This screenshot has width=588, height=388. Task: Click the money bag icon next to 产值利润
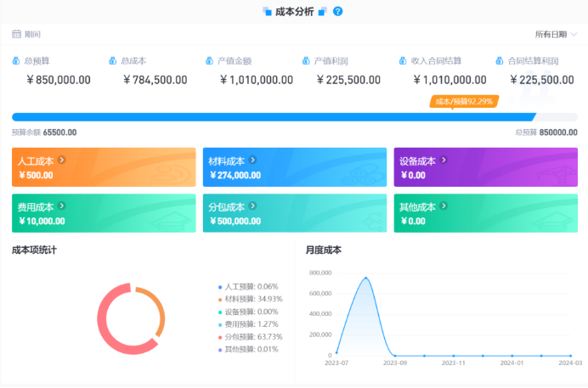(306, 60)
